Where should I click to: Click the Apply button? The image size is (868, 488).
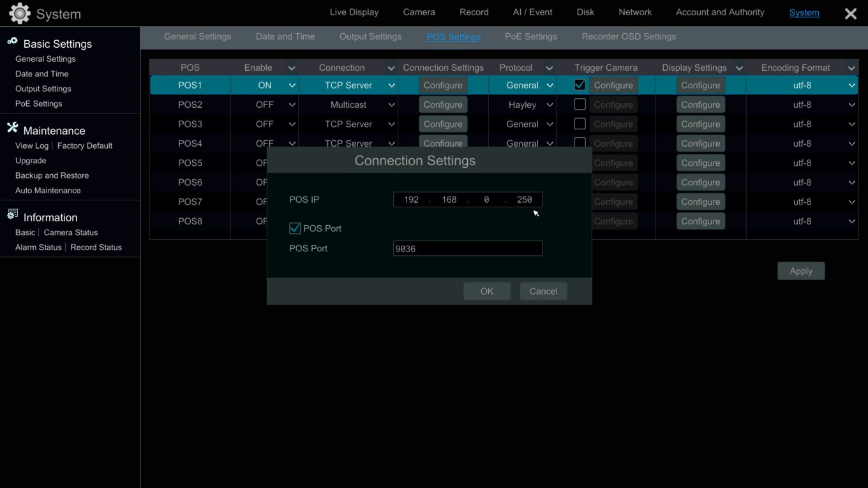point(801,270)
